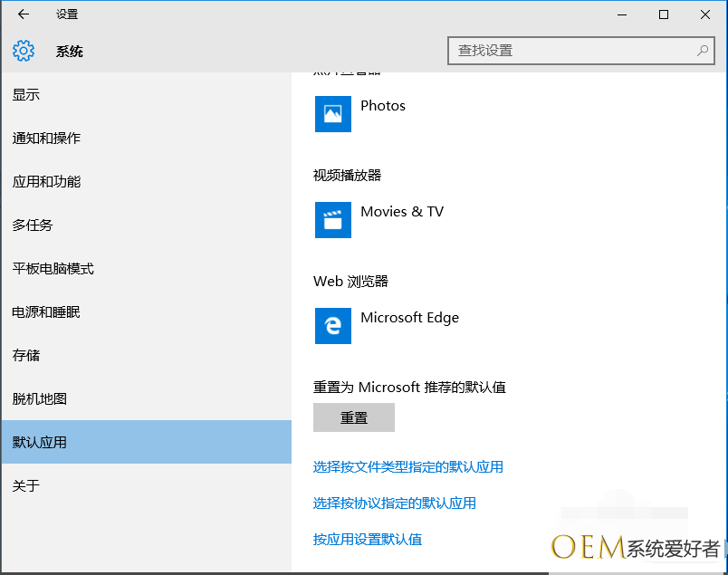This screenshot has width=728, height=575.
Task: Click the 查找设置 search field
Action: click(570, 51)
